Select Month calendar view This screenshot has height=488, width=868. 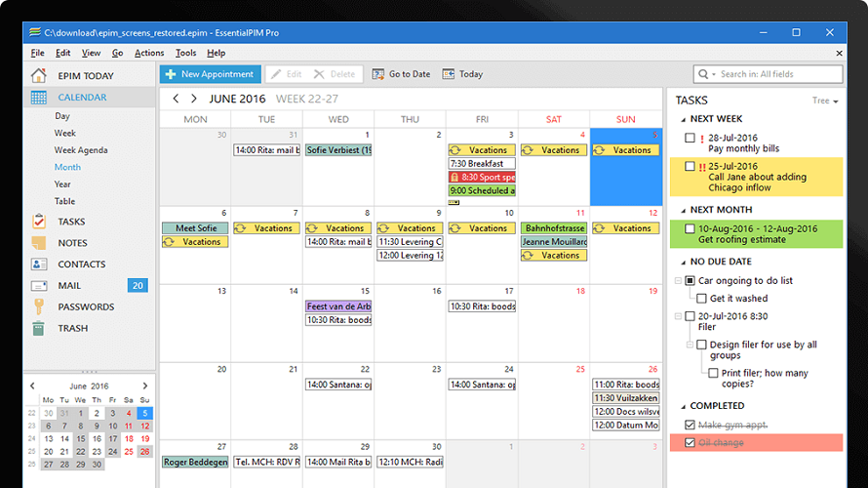[67, 167]
